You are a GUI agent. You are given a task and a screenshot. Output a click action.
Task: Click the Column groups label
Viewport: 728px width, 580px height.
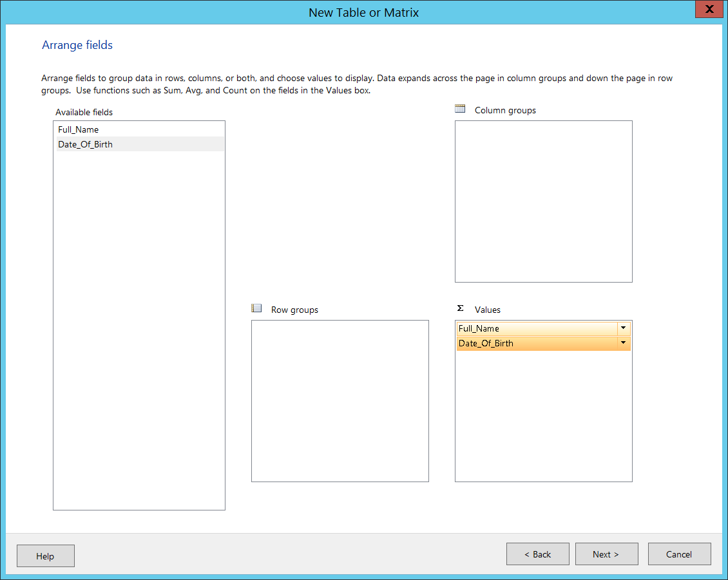click(x=505, y=111)
